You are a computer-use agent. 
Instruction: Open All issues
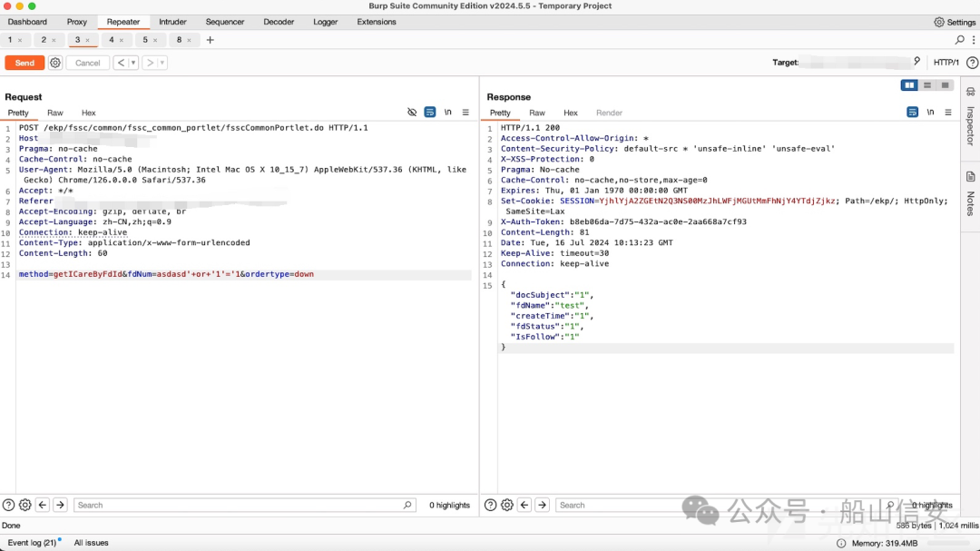[92, 543]
